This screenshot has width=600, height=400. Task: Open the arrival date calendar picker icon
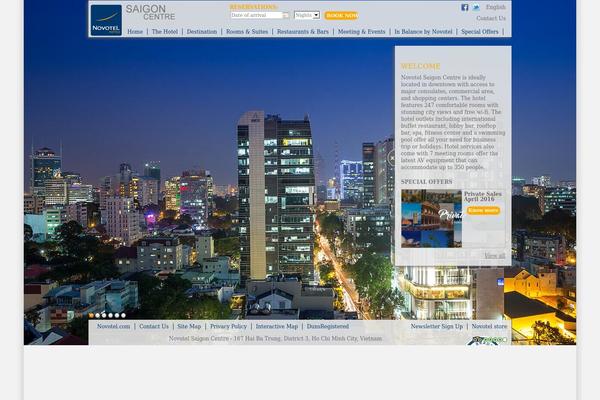[x=285, y=15]
